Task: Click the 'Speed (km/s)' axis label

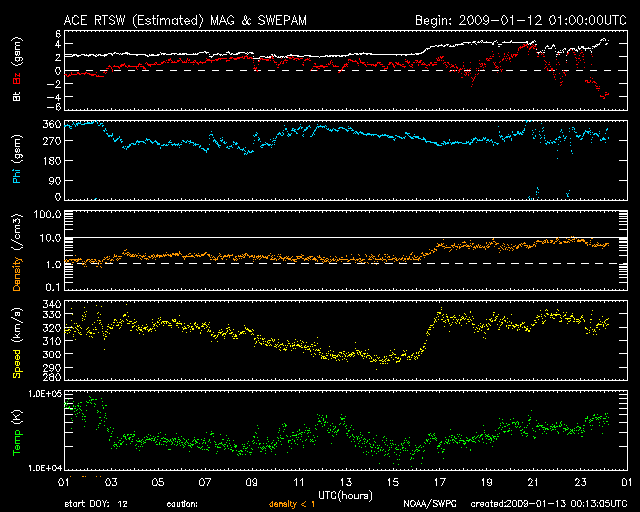Action: pos(17,343)
